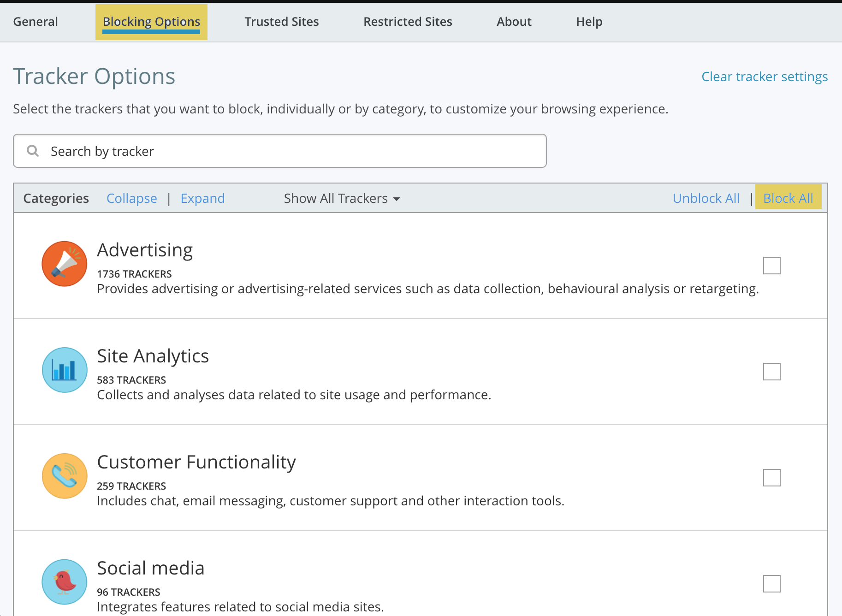Click Unblock All trackers link
Screen dimensions: 842x616
(x=706, y=198)
